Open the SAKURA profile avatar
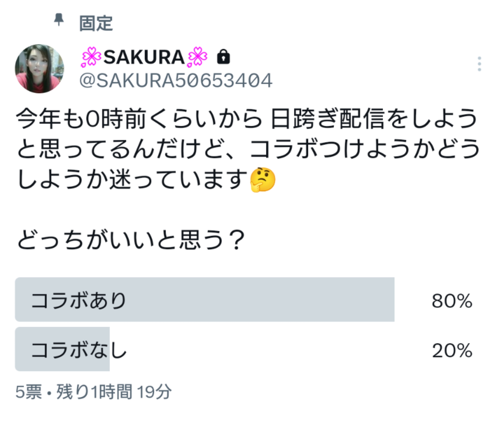Viewport: 504px width, 431px height. point(39,69)
